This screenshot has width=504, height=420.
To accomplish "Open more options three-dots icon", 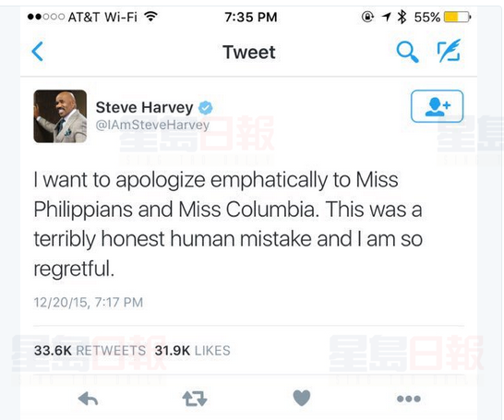I will click(409, 399).
